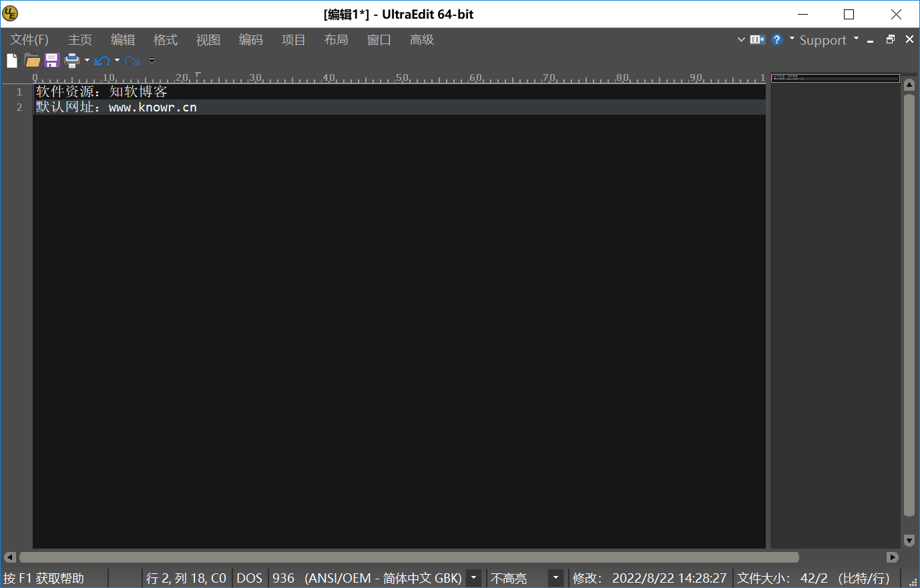Restore the inner document window
Screen dimensions: 920x588
(x=891, y=40)
